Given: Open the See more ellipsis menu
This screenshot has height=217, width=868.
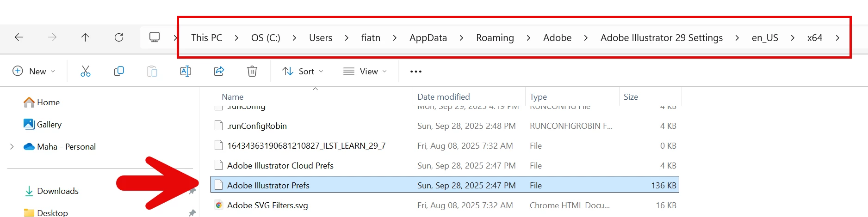Looking at the screenshot, I should coord(416,72).
